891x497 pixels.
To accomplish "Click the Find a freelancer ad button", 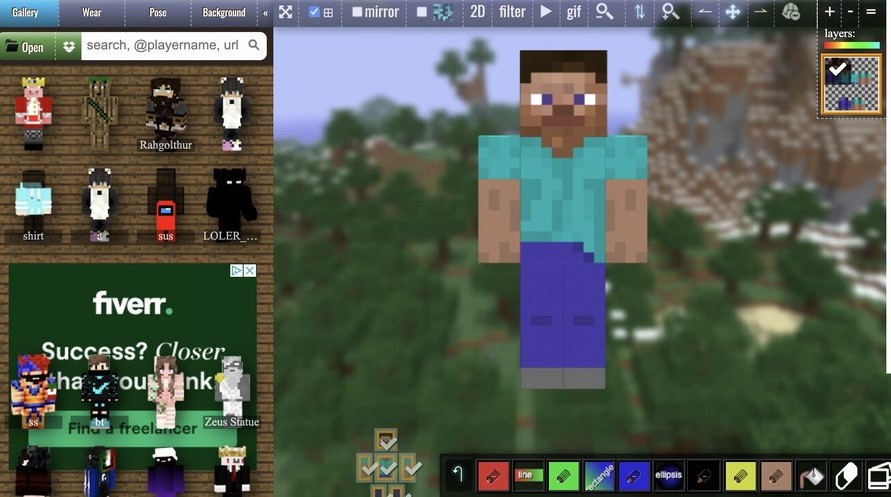I will point(132,428).
